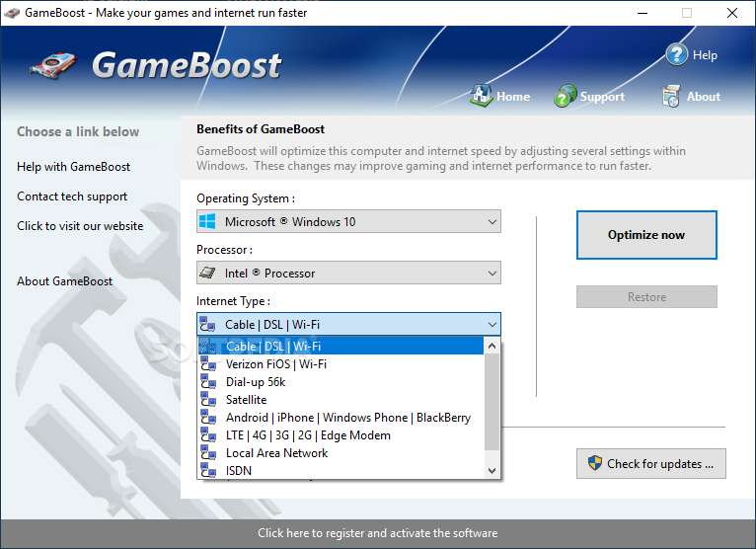This screenshot has height=549, width=756.
Task: Select ISDN internet type
Action: (340, 470)
